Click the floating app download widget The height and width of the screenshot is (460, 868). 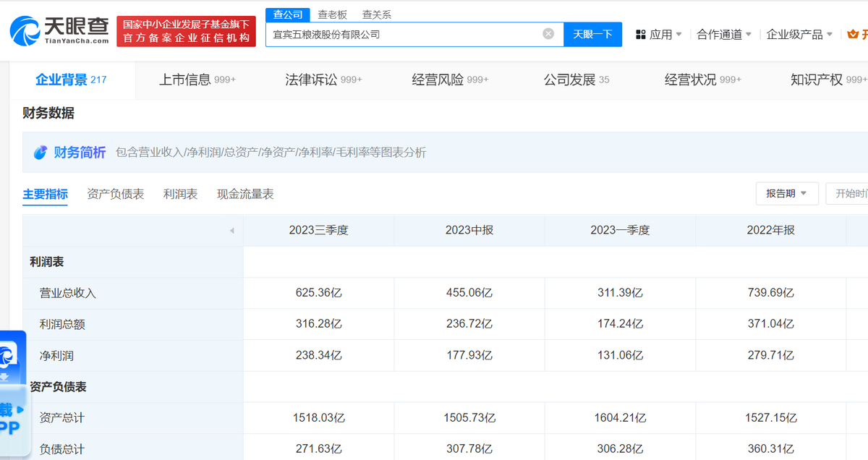pos(12,394)
